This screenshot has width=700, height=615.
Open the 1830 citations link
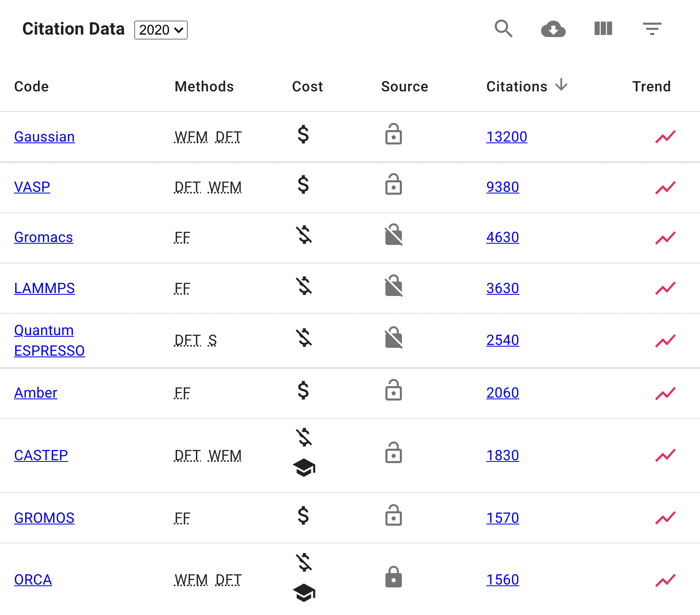pos(503,455)
